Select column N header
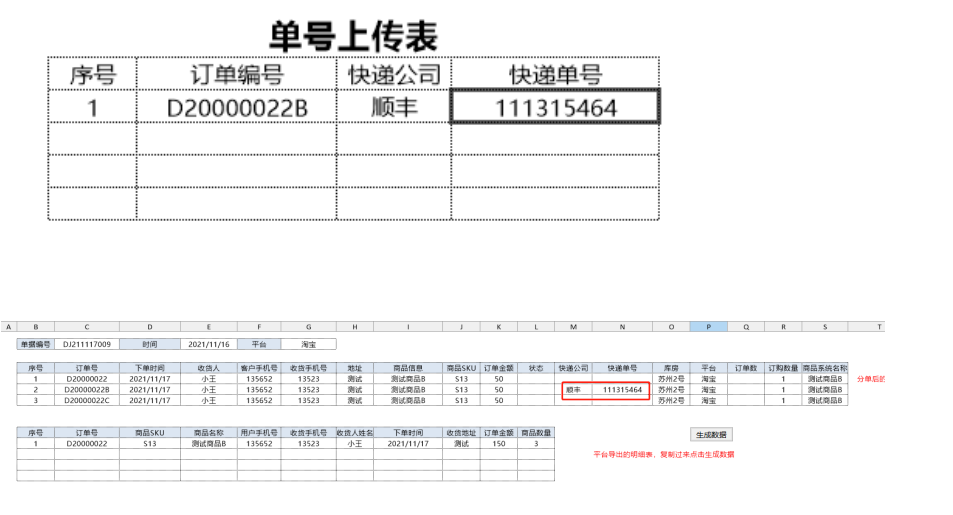 point(622,327)
